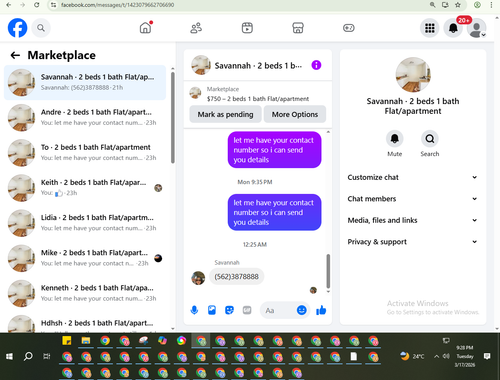Click the browser address bar URL
The image size is (500, 380).
coord(117,5)
